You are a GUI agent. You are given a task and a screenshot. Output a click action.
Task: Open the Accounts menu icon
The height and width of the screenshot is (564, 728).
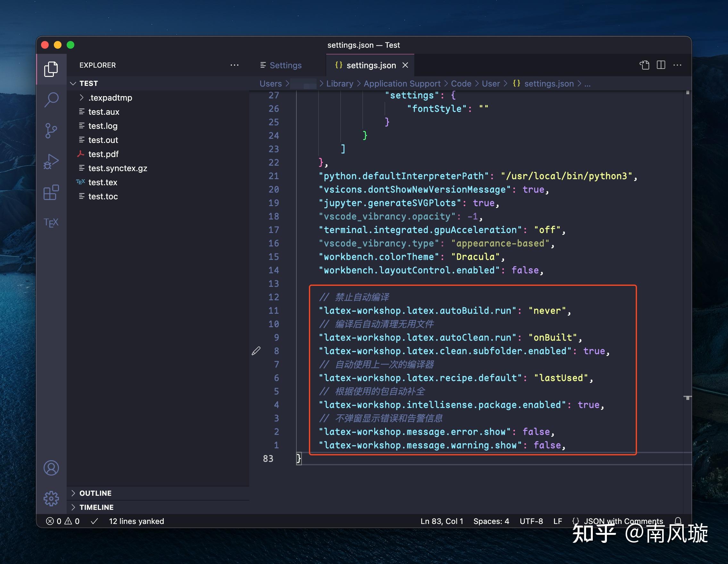[51, 468]
